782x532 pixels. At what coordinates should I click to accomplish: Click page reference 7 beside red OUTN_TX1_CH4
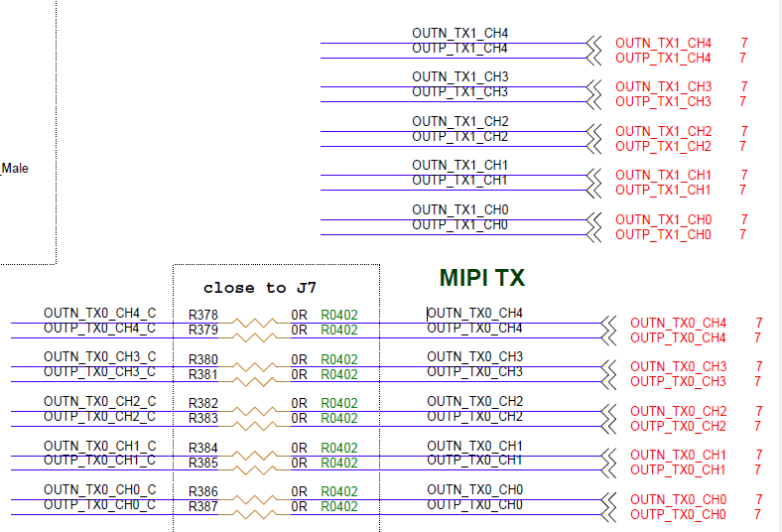(x=744, y=43)
